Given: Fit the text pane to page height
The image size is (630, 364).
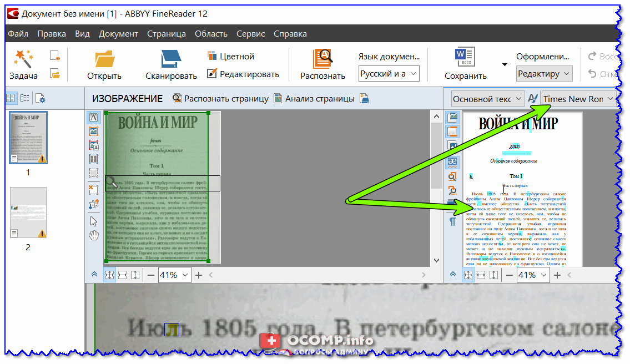Looking at the screenshot, I should [494, 275].
